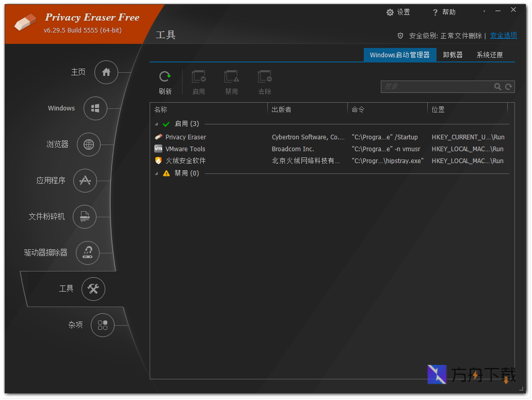Screen dimensions: 532x400
Task: Click the Privacy Eraser logo
Action: click(25, 22)
